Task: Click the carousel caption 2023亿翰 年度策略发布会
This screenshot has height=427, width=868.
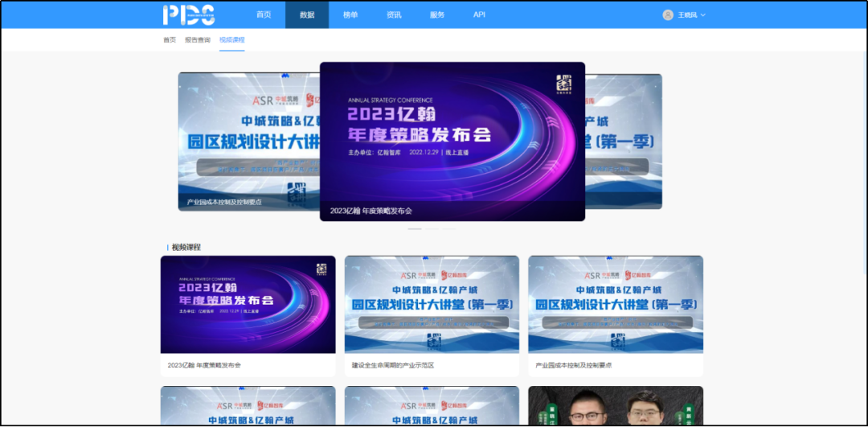Action: click(x=371, y=211)
